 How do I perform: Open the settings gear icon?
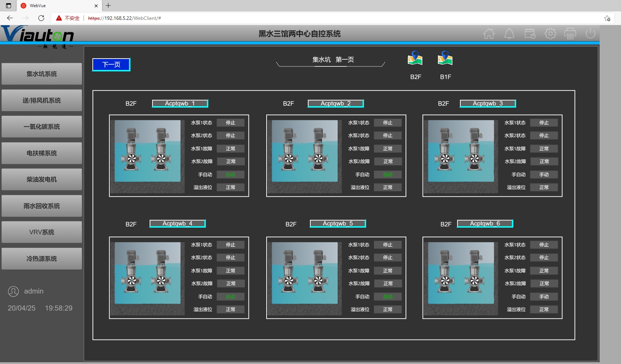(x=550, y=34)
